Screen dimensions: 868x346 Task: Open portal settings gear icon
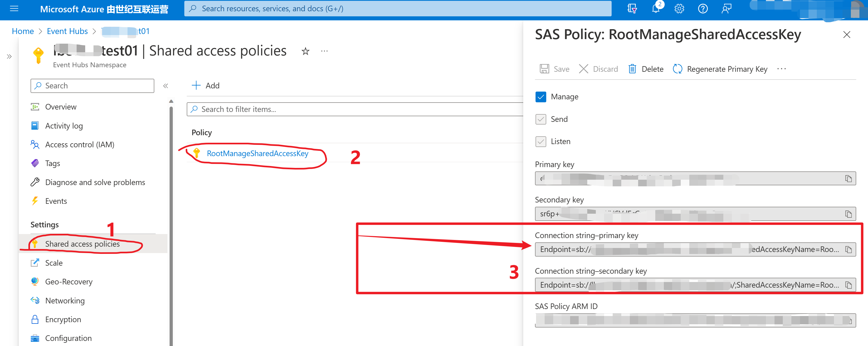679,9
